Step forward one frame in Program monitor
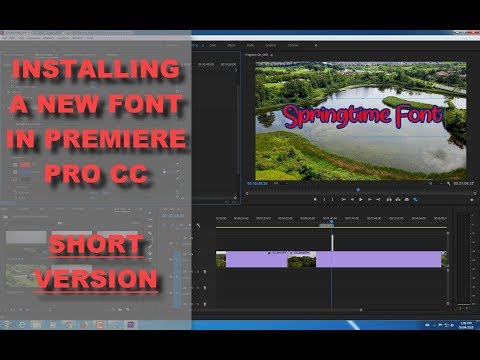The width and height of the screenshot is (480, 360). click(x=369, y=199)
